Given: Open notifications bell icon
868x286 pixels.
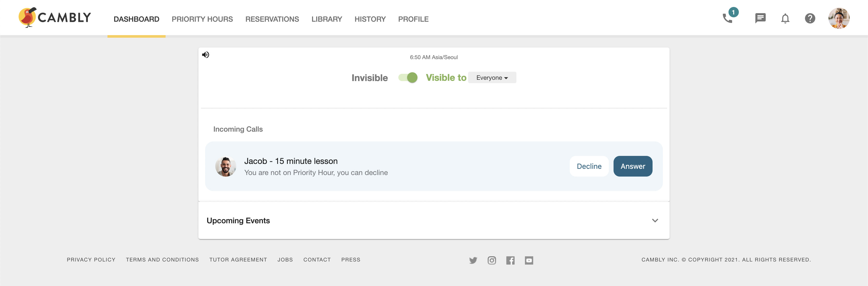Looking at the screenshot, I should (785, 19).
